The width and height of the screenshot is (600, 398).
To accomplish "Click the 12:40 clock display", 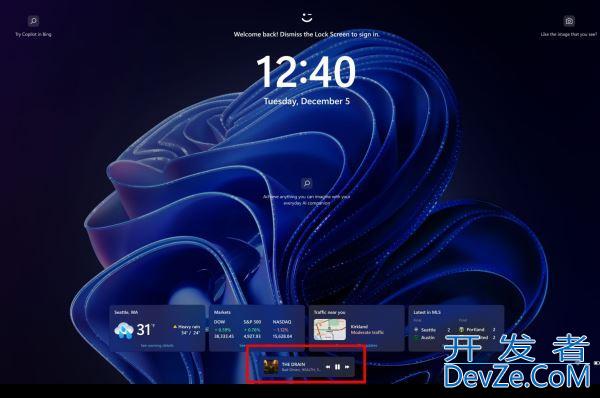I will click(306, 72).
